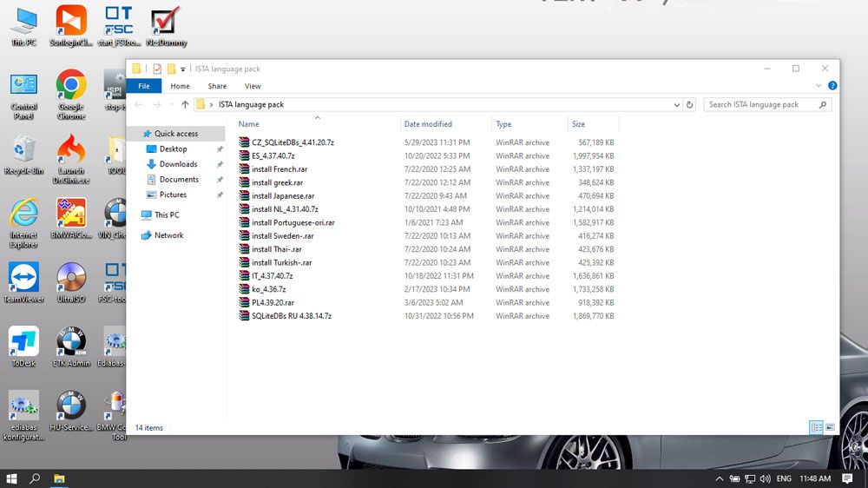The width and height of the screenshot is (868, 488).
Task: Open the This PC desktop icon
Action: pos(23,27)
